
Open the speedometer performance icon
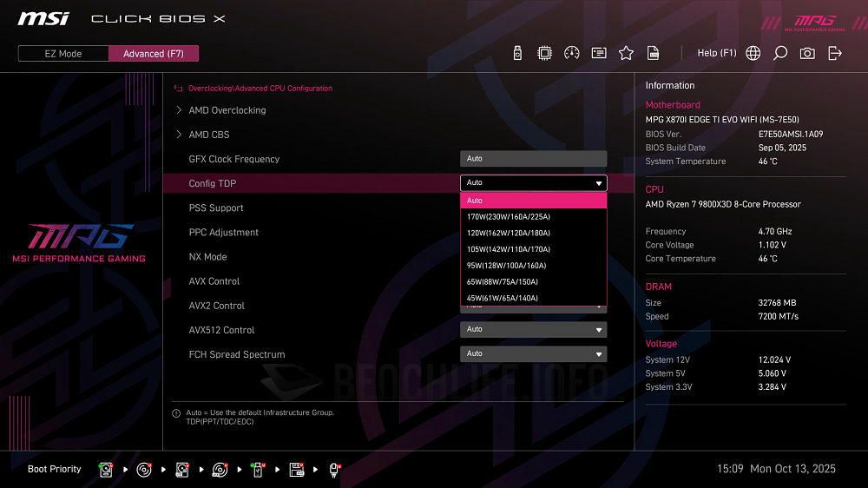[x=571, y=53]
